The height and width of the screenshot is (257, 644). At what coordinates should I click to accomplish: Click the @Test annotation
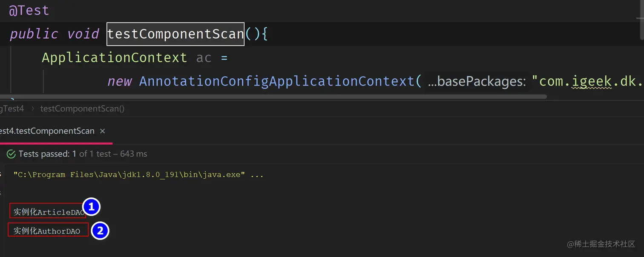coord(29,11)
